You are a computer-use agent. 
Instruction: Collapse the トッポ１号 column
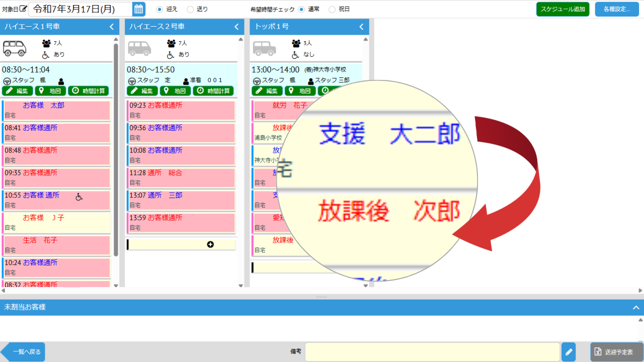click(361, 27)
